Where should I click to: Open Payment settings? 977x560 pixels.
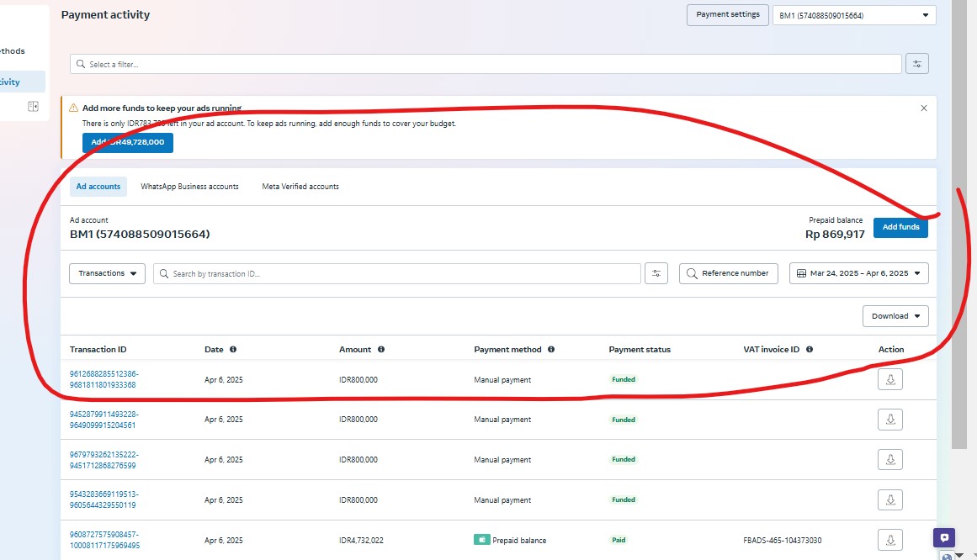coord(727,14)
